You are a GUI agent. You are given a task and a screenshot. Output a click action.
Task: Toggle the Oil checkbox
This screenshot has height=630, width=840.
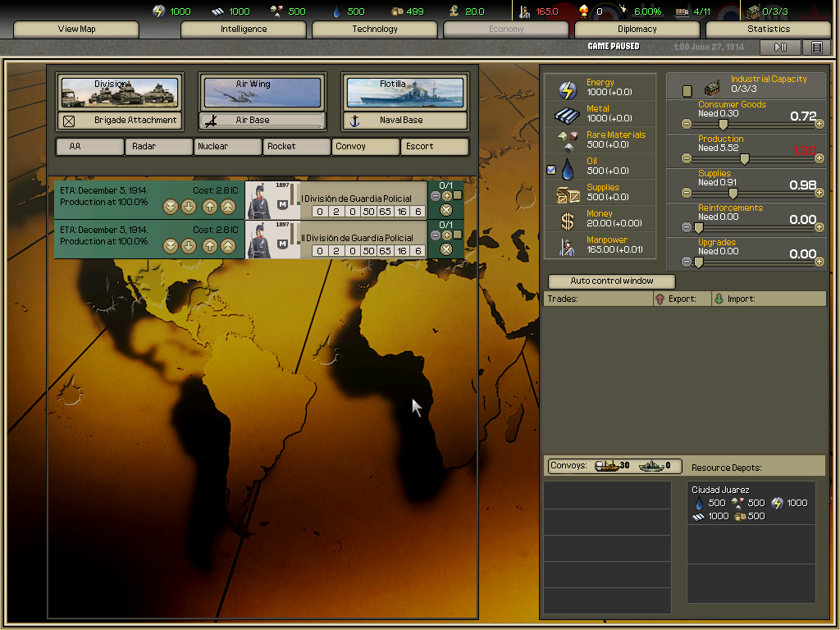551,170
